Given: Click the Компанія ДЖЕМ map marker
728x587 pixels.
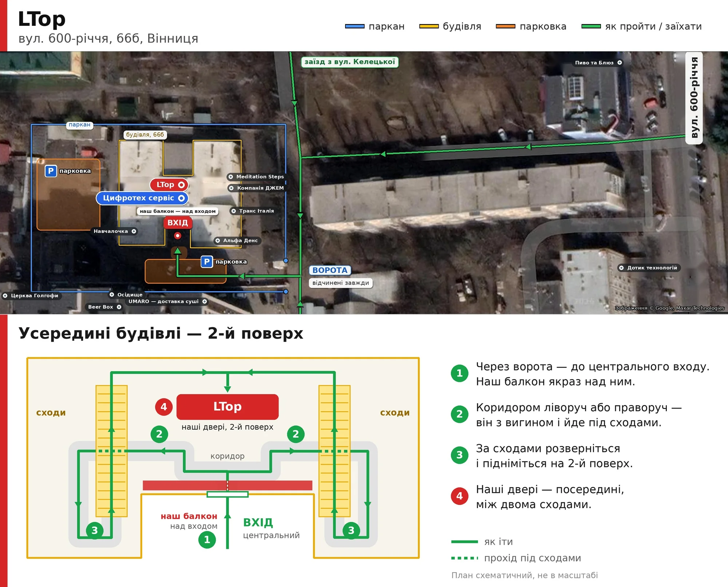Looking at the screenshot, I should tap(257, 188).
